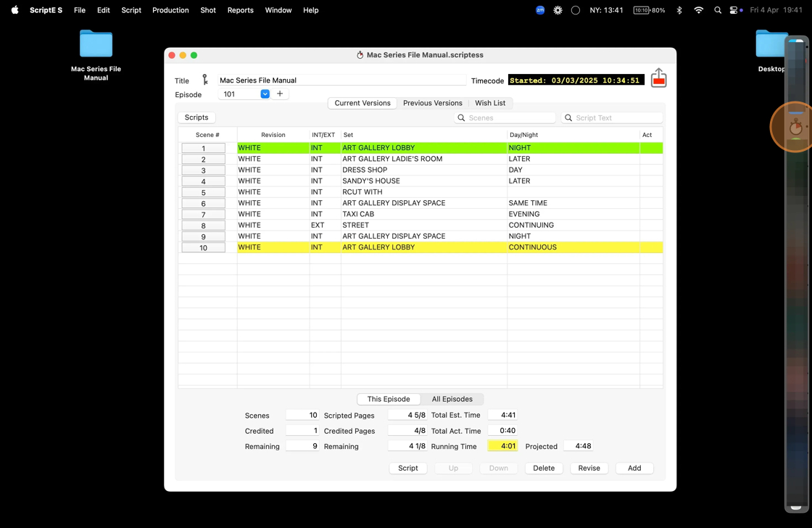Open Spotlight search icon
The height and width of the screenshot is (528, 812).
pyautogui.click(x=717, y=10)
